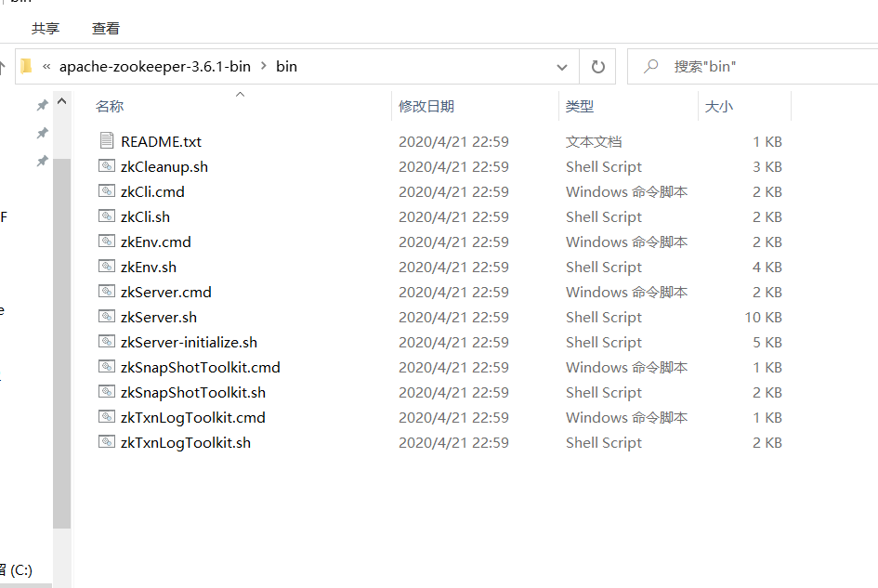Click the zkServer.sh file icon
The width and height of the screenshot is (878, 588).
tap(107, 317)
